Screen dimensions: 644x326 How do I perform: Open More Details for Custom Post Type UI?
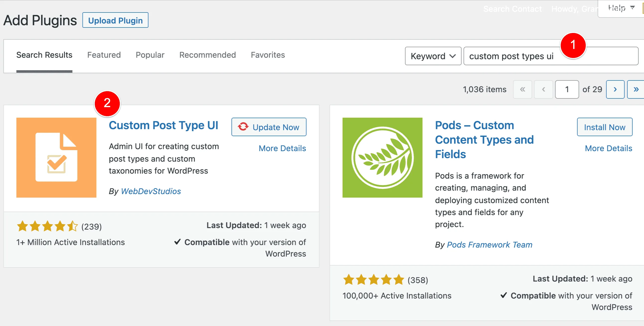coord(282,148)
